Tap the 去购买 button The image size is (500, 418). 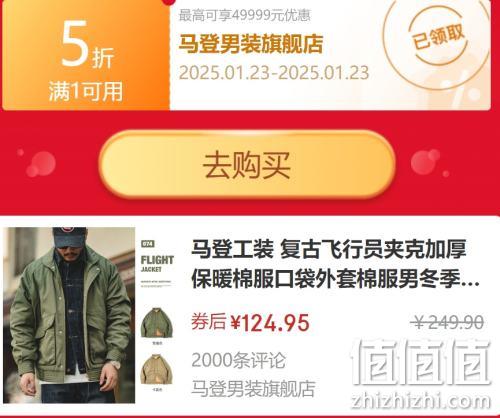coord(247,165)
